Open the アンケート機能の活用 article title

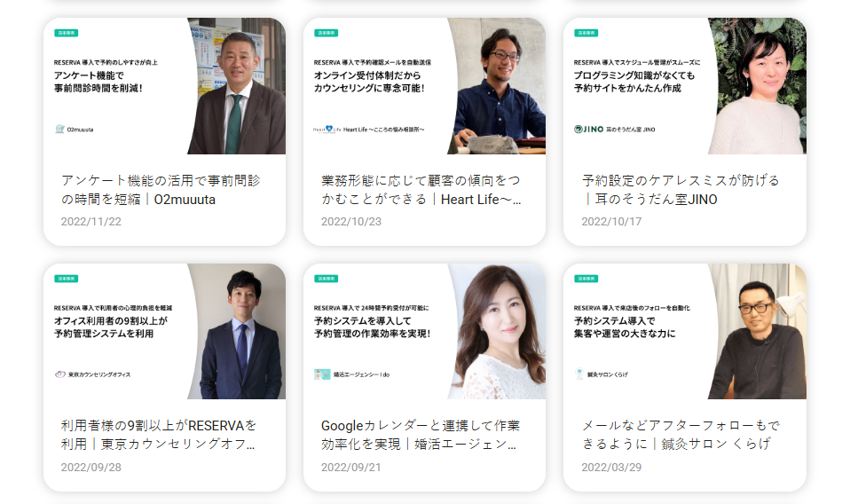tap(161, 190)
